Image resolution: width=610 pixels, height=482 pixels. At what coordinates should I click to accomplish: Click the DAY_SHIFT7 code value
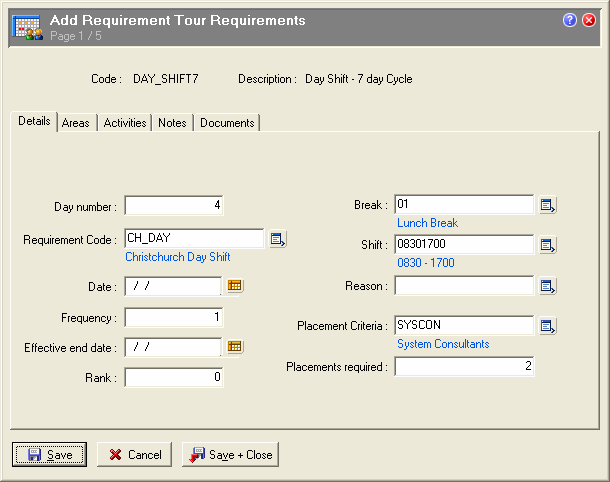coord(166,79)
